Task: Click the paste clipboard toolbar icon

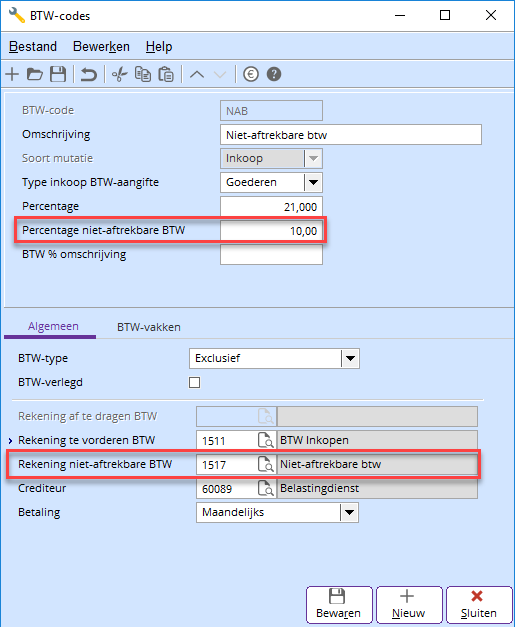Action: pos(166,74)
